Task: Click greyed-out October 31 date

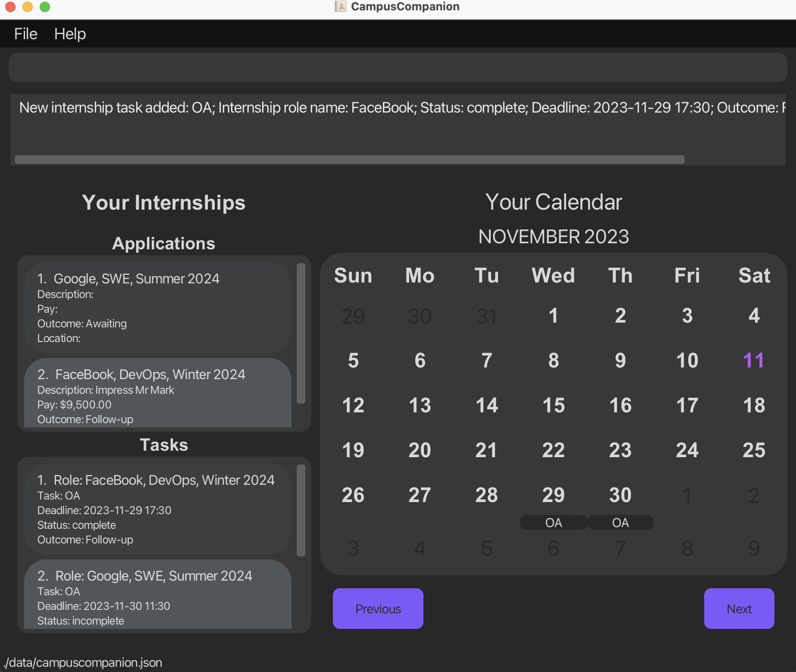Action: coord(486,316)
